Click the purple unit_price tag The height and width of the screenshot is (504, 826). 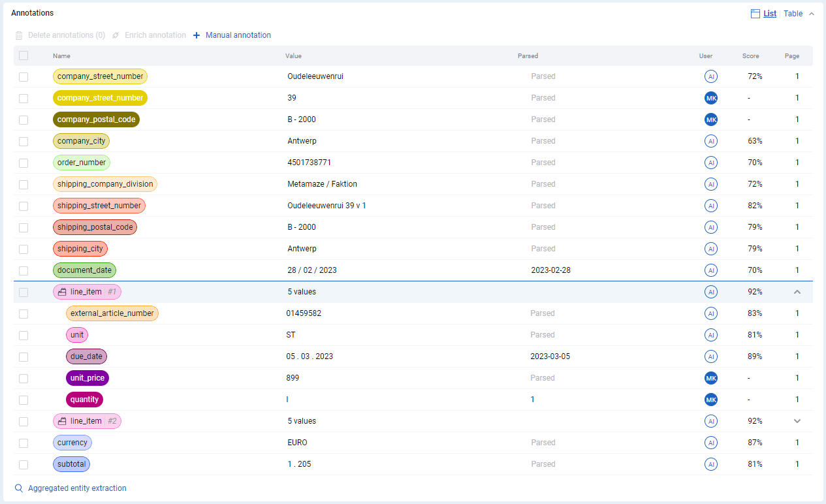(x=87, y=378)
